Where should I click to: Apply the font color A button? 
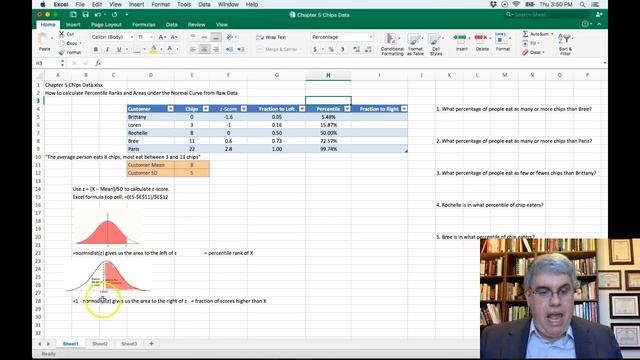[170, 49]
